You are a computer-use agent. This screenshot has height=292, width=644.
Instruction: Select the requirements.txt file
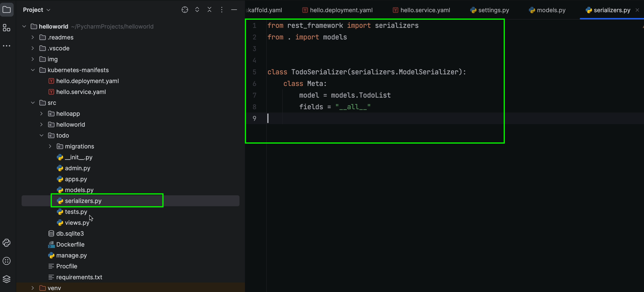point(79,277)
